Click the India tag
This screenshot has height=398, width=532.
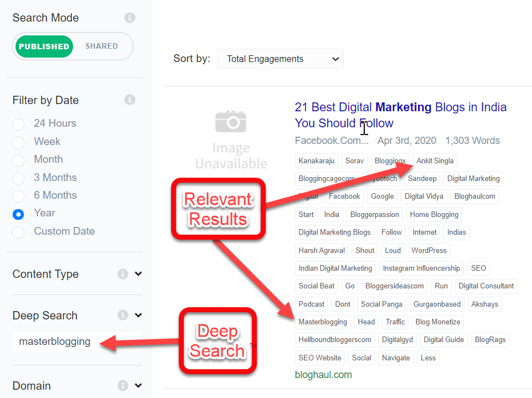pos(332,214)
